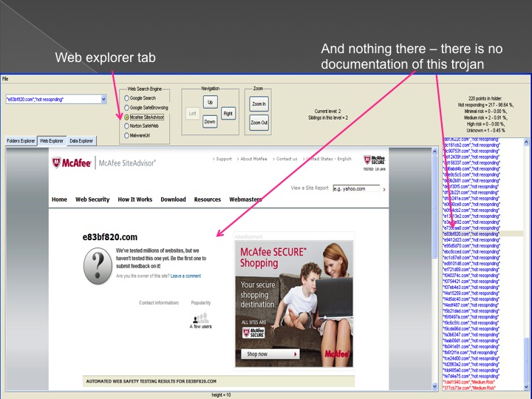Click the popularity users icon
Image resolution: width=532 pixels, height=399 pixels.
[x=200, y=318]
